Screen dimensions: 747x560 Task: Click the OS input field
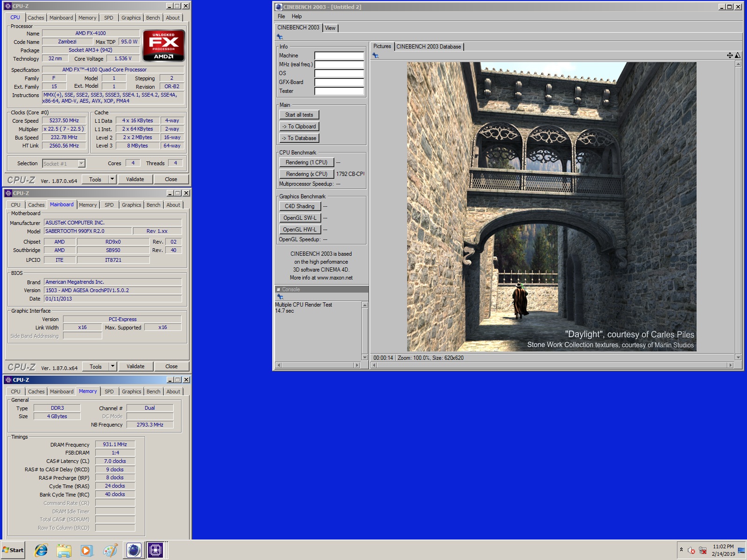(x=339, y=73)
